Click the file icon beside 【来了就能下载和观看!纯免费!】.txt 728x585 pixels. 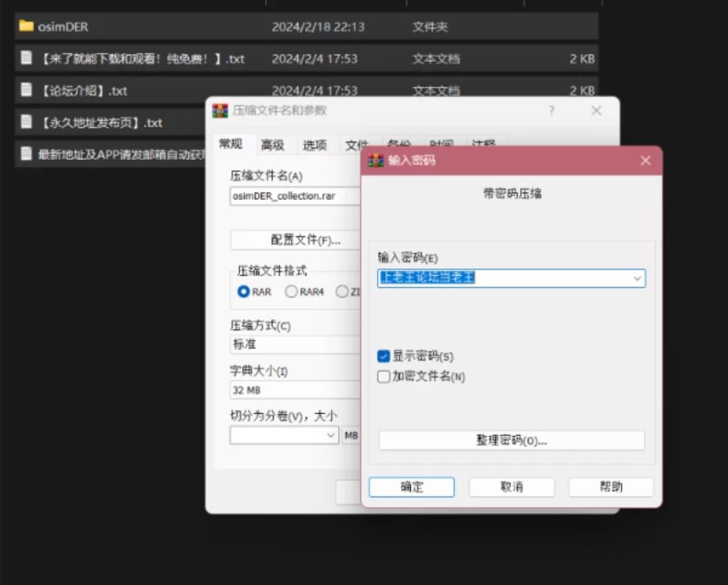[27, 58]
